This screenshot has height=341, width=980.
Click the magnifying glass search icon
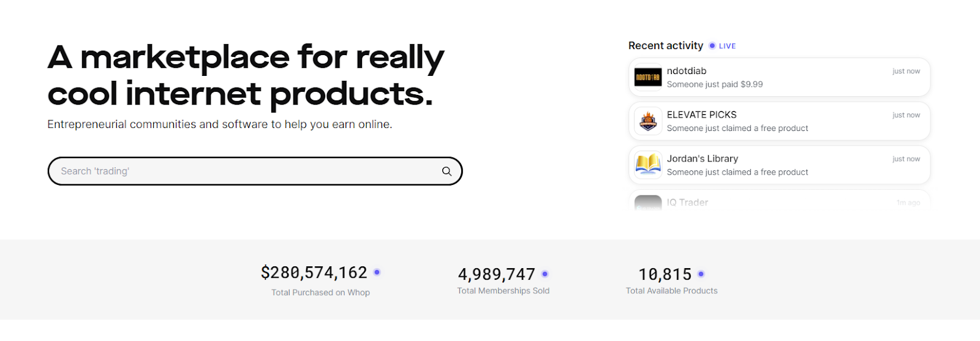tap(447, 171)
